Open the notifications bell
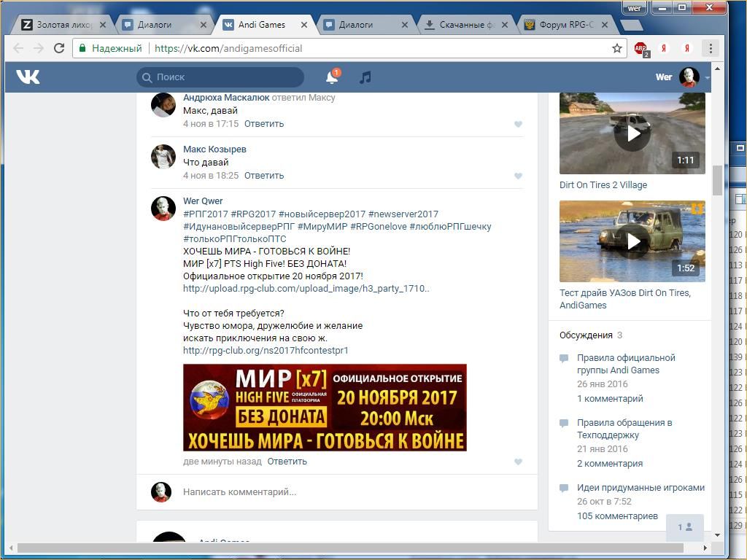This screenshot has height=560, width=747. pos(332,77)
